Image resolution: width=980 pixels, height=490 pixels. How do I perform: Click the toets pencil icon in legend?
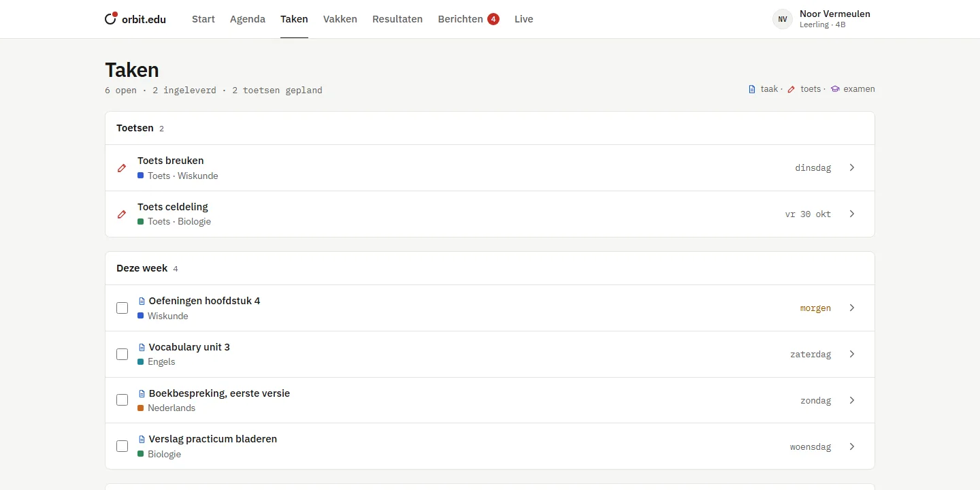[x=791, y=89]
